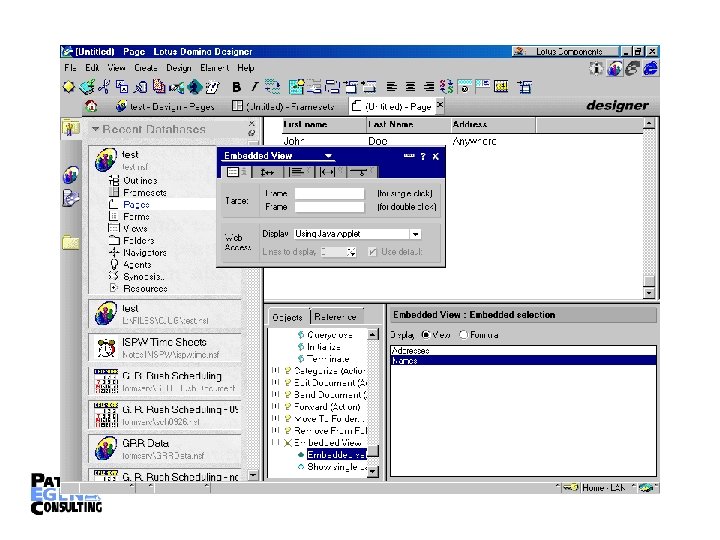Click the info 'i' icon top right

(596, 68)
